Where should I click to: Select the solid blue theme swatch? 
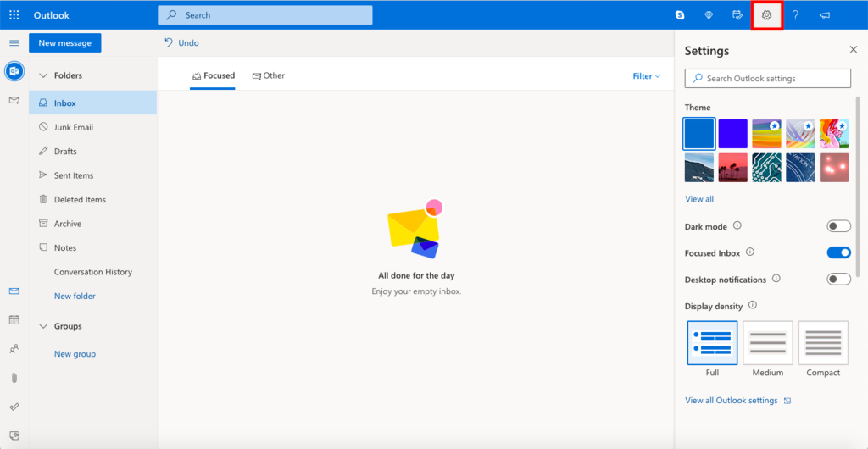(x=699, y=134)
